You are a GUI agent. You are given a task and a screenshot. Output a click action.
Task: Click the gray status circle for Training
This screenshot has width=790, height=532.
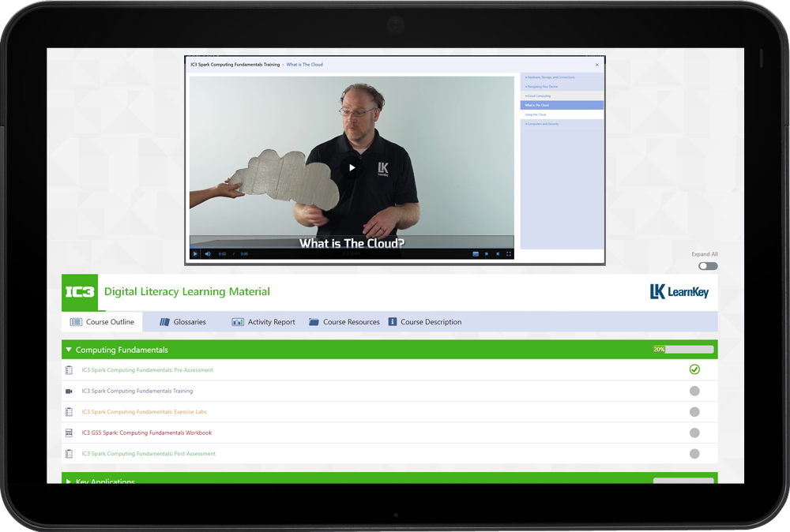pyautogui.click(x=694, y=391)
